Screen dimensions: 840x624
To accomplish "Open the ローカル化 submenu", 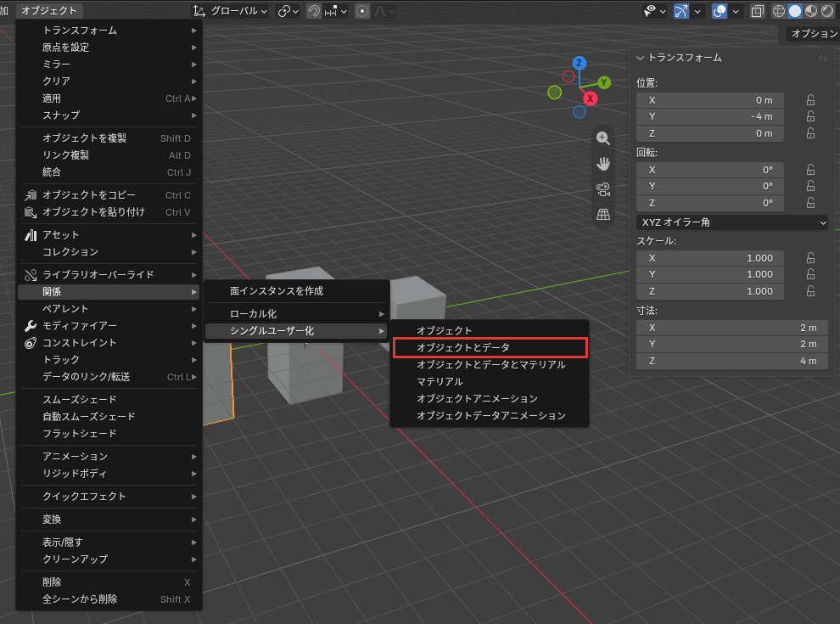I will pyautogui.click(x=297, y=313).
